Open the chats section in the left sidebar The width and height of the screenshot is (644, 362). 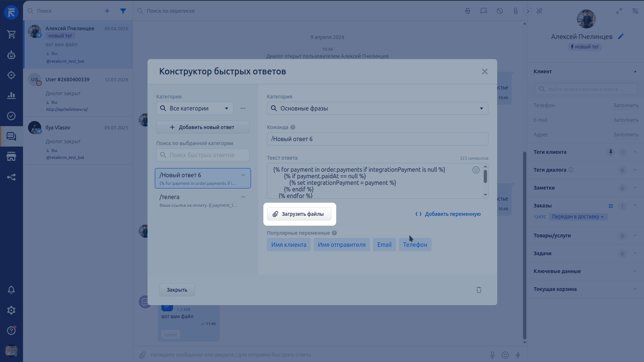click(x=11, y=136)
